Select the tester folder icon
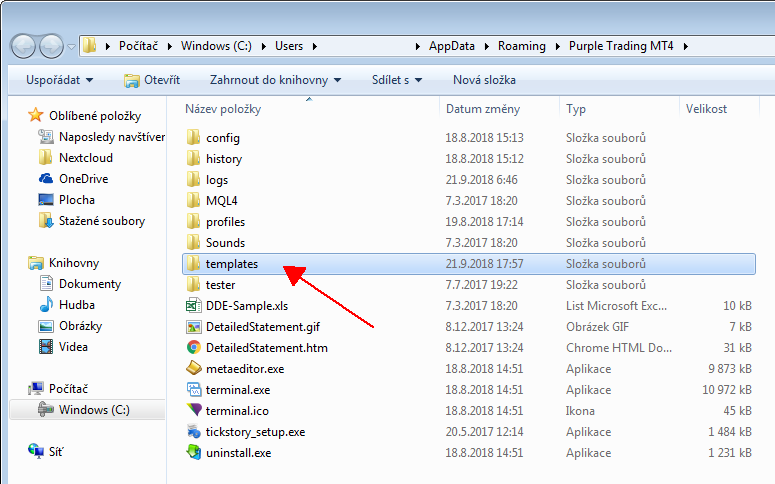 click(193, 284)
